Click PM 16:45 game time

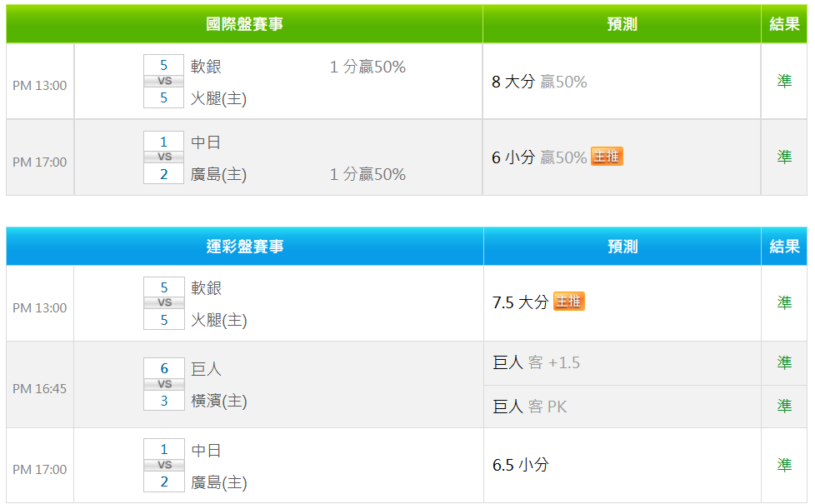click(39, 389)
